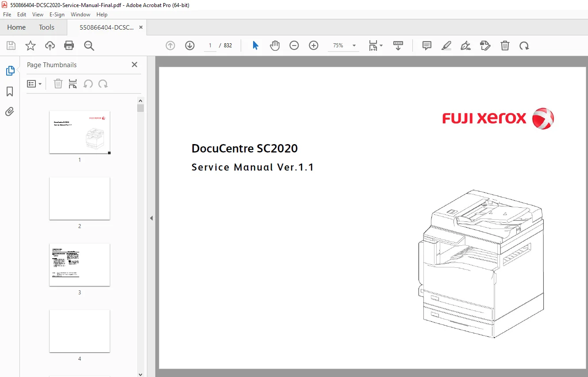Image resolution: width=588 pixels, height=377 pixels.
Task: Activate the Hand pan tool
Action: [275, 46]
